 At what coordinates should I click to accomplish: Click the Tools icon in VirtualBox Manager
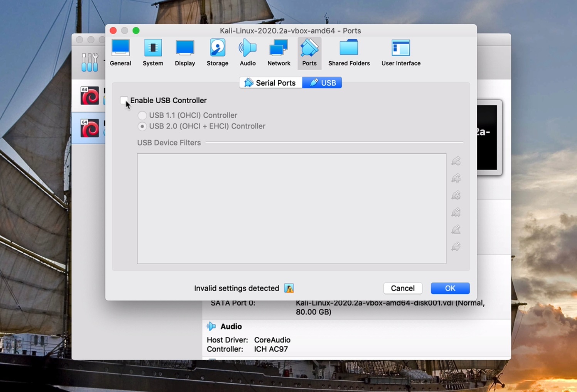90,62
